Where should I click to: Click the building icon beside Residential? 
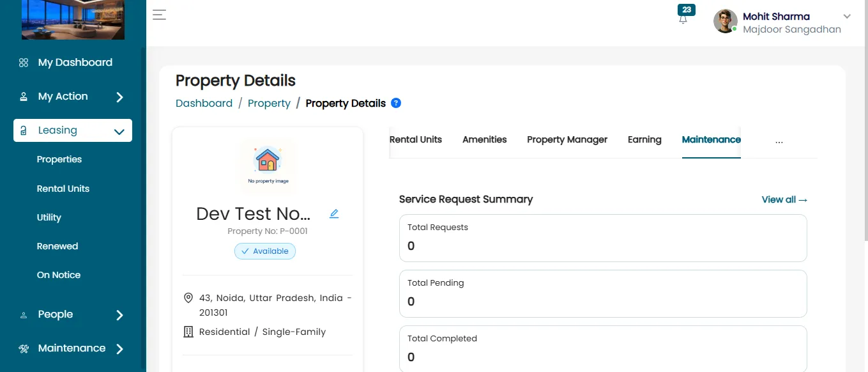coord(188,332)
